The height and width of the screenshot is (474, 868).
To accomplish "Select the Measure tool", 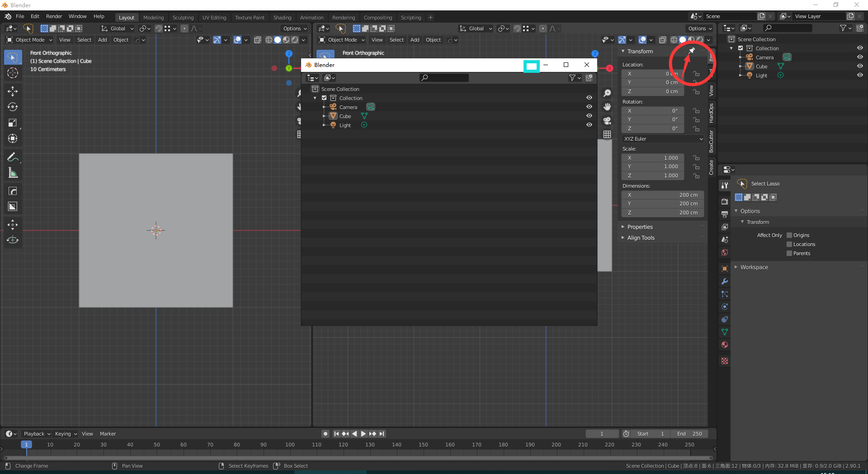I will tap(13, 173).
